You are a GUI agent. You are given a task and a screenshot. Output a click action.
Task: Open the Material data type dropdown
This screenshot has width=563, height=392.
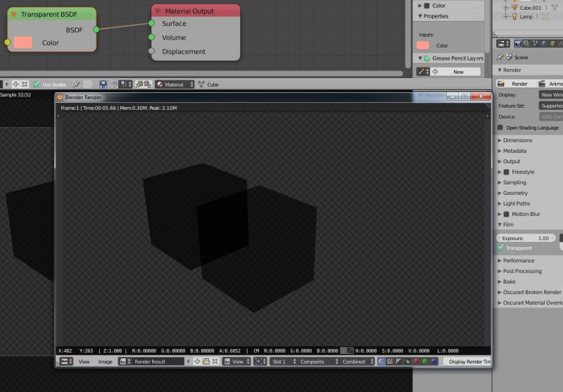pyautogui.click(x=175, y=84)
